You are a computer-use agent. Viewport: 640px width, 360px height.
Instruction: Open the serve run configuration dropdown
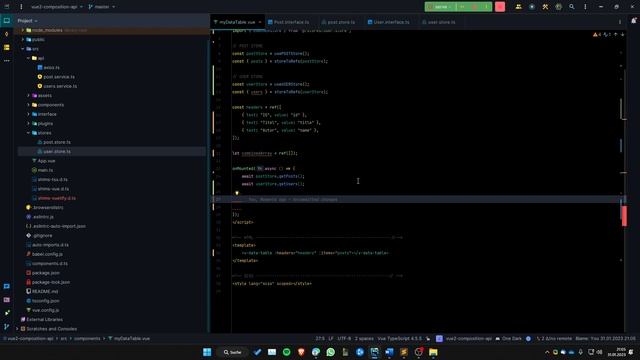[x=441, y=7]
